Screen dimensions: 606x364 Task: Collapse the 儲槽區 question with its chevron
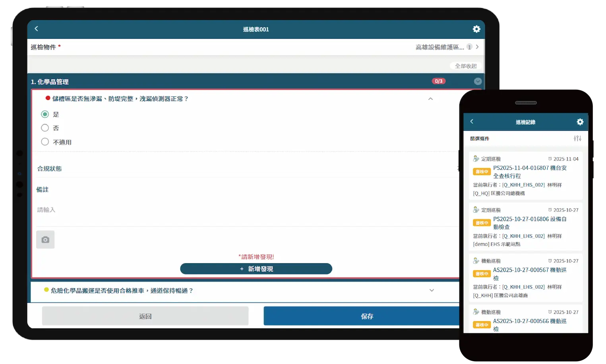click(430, 99)
